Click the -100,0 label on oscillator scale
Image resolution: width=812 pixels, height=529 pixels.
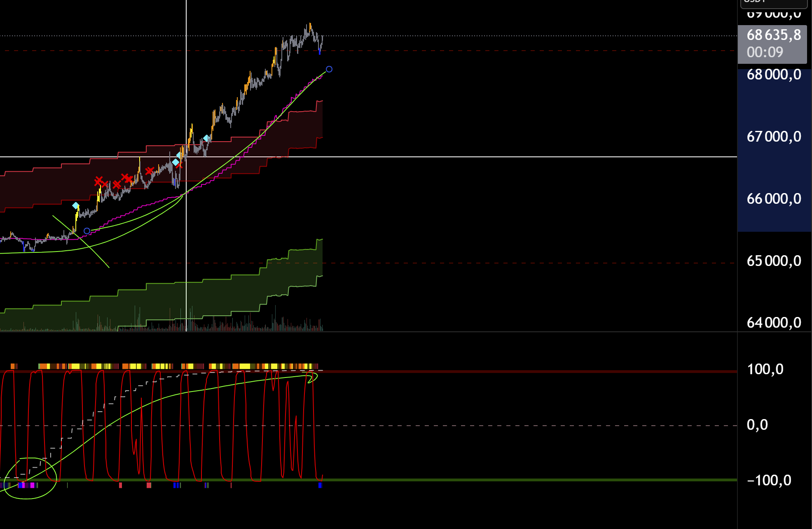[768, 480]
